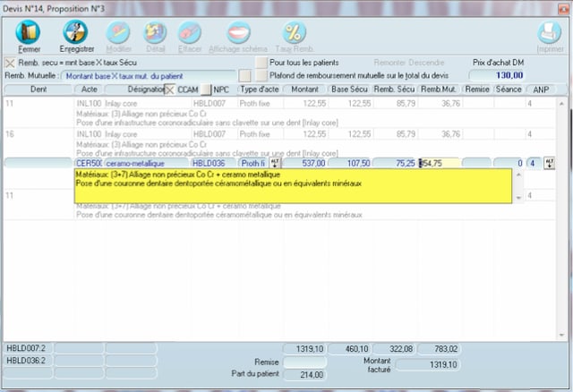Open the ANP ALT dropdown in edited row

coord(549,163)
